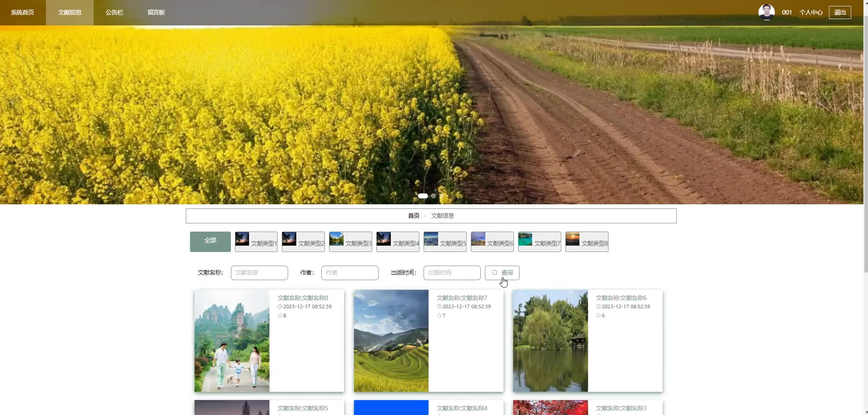Click the user avatar picture
Screen dimensions: 868x415
pyautogui.click(x=766, y=12)
